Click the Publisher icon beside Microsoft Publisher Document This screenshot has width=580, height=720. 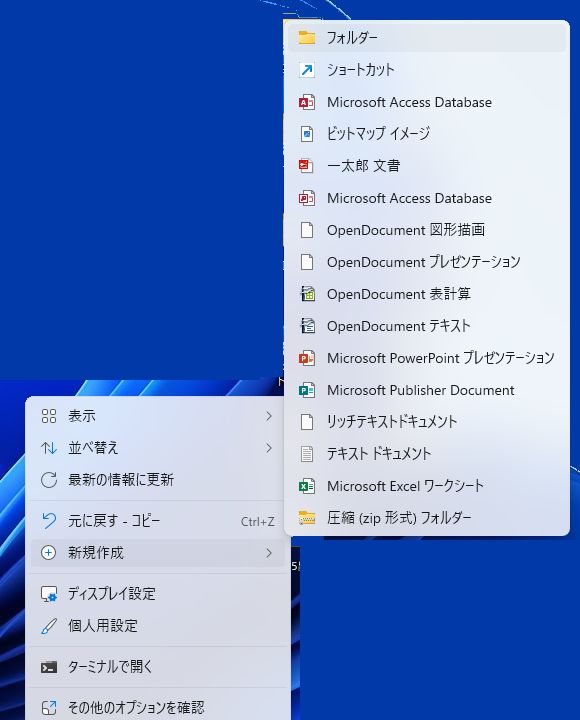coord(306,390)
